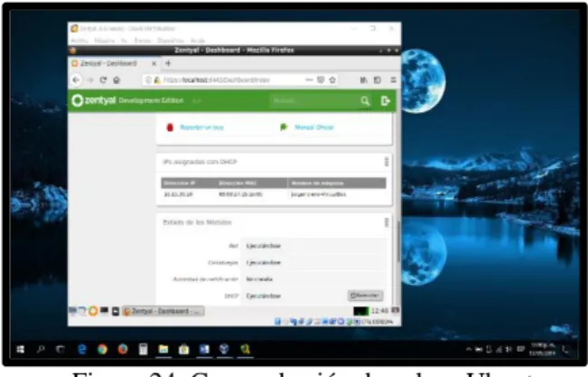Open a new Firefox tab with plus button
This screenshot has width=588, height=377.
pyautogui.click(x=168, y=63)
